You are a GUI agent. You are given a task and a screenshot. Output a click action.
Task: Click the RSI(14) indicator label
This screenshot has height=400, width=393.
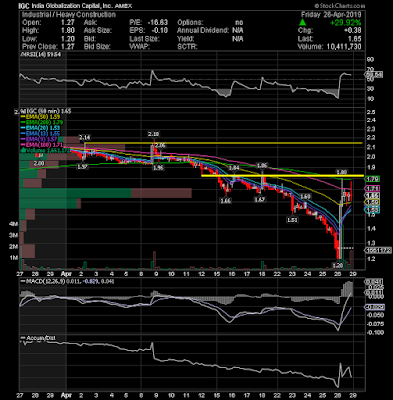[x=41, y=55]
